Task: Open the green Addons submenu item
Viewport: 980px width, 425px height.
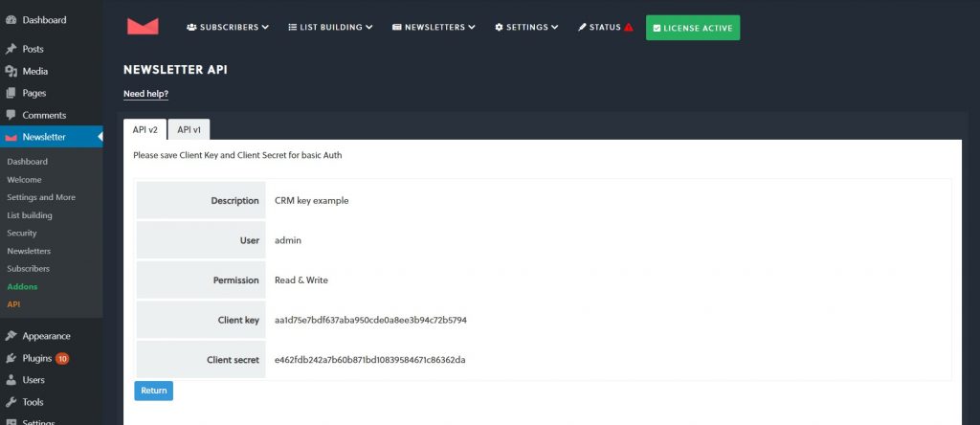Action: (x=23, y=286)
